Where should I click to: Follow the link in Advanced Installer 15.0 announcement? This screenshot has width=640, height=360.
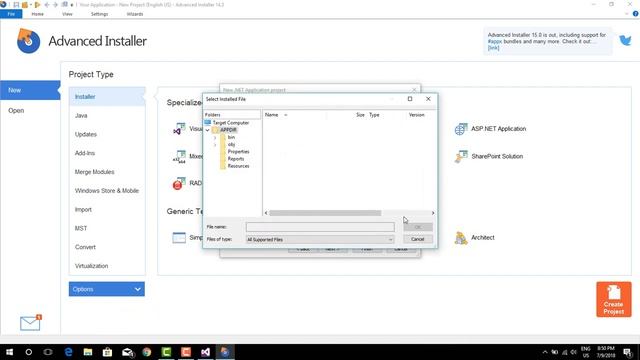coord(493,48)
